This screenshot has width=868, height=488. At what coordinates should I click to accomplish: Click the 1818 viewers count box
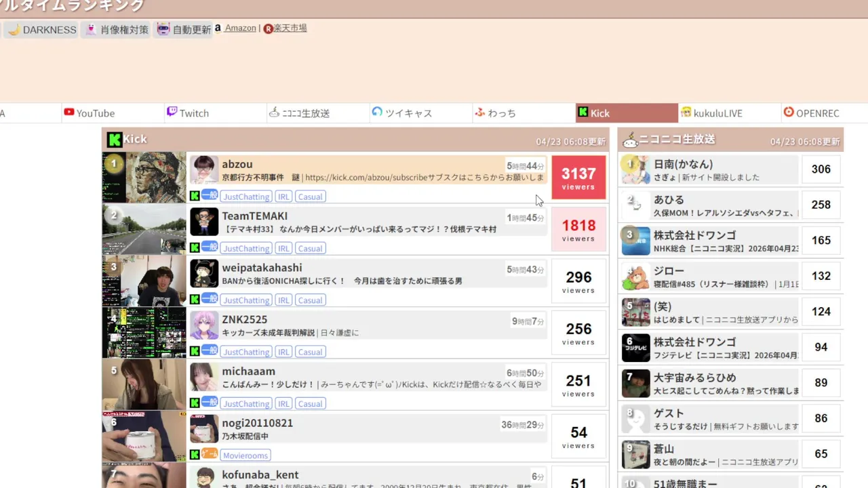578,229
